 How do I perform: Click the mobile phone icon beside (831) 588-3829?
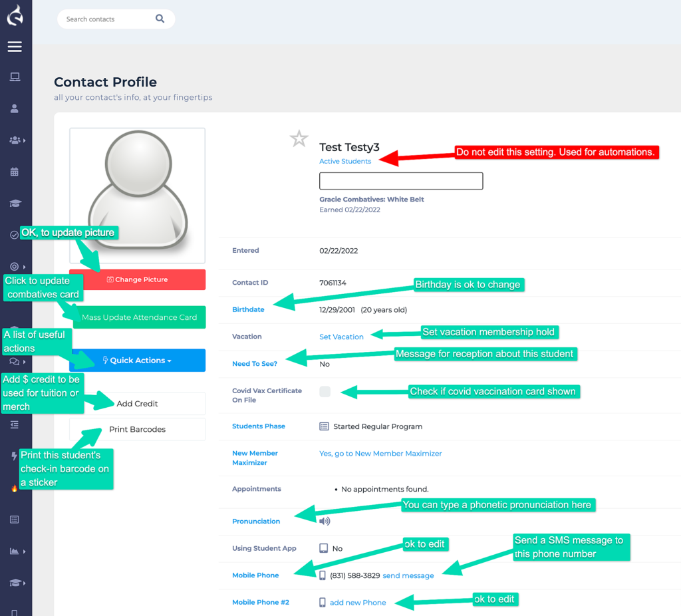pos(322,575)
